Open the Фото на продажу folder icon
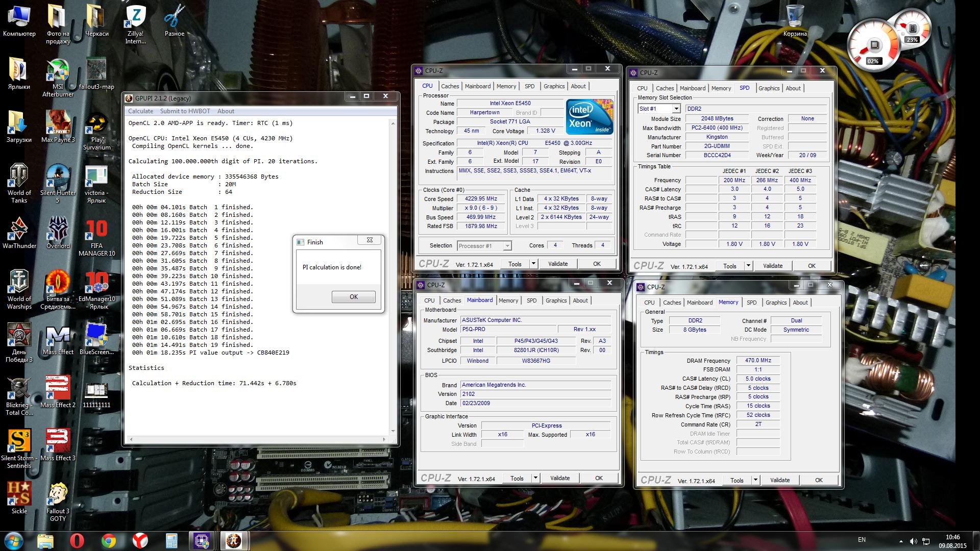 coord(58,24)
